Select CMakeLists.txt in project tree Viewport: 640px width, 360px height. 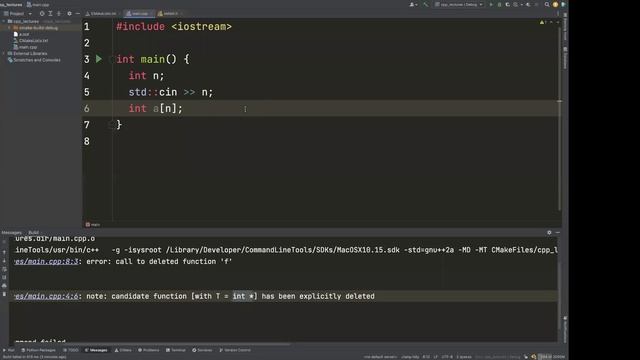pos(31,40)
